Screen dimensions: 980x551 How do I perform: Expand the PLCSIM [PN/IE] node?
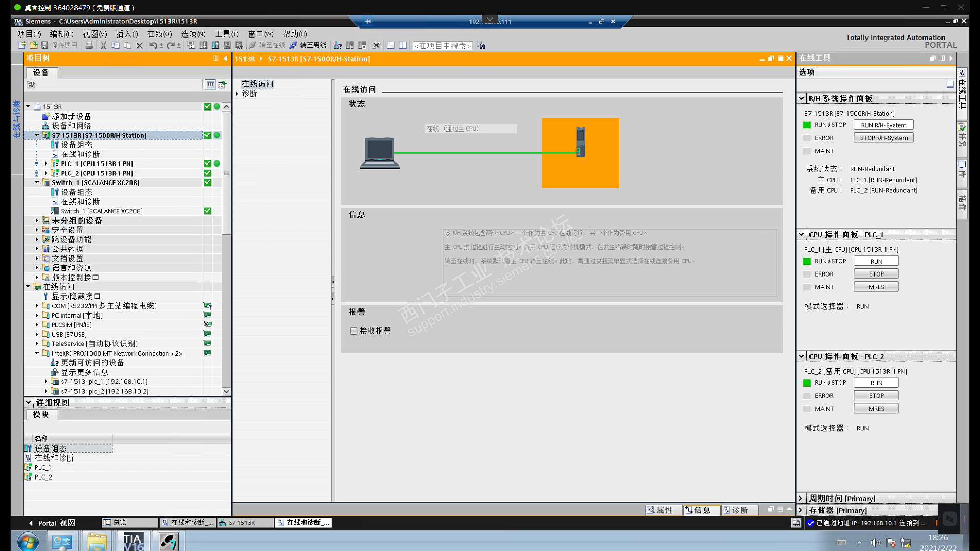(x=37, y=325)
